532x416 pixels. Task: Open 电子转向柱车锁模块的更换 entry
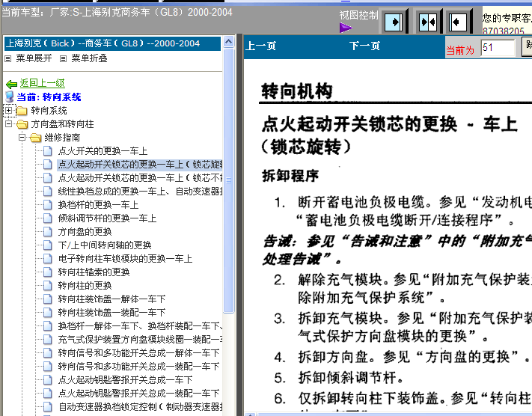(125, 259)
